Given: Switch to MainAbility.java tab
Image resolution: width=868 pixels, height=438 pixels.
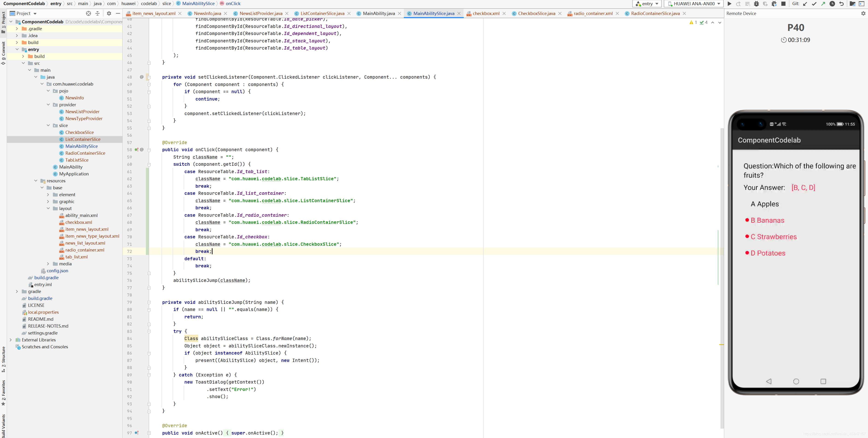Looking at the screenshot, I should click(379, 13).
